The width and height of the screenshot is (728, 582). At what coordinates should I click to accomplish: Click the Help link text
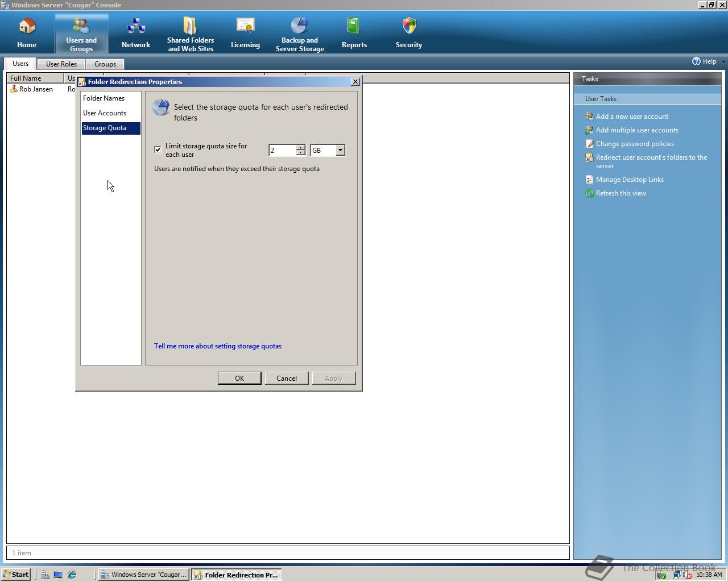pyautogui.click(x=709, y=61)
